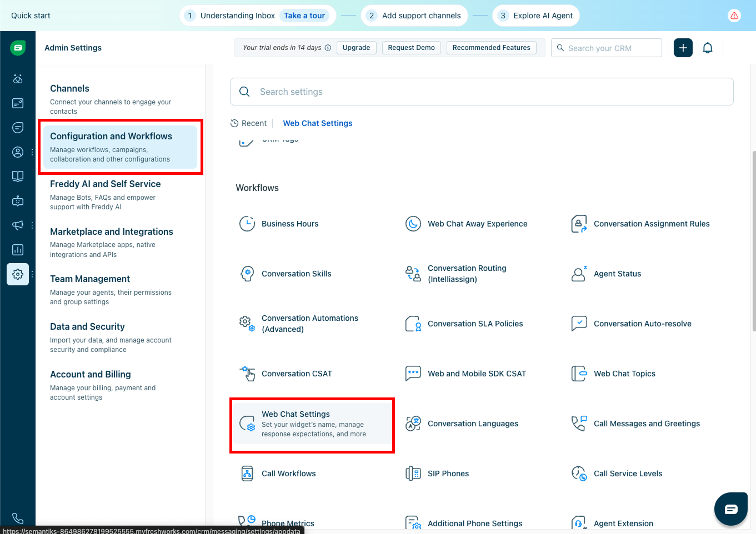Open the Campaigns megaphone icon
This screenshot has height=534, width=756.
point(18,225)
